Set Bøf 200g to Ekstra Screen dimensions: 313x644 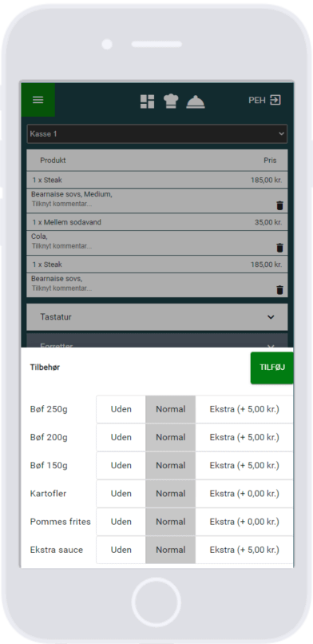(x=244, y=437)
